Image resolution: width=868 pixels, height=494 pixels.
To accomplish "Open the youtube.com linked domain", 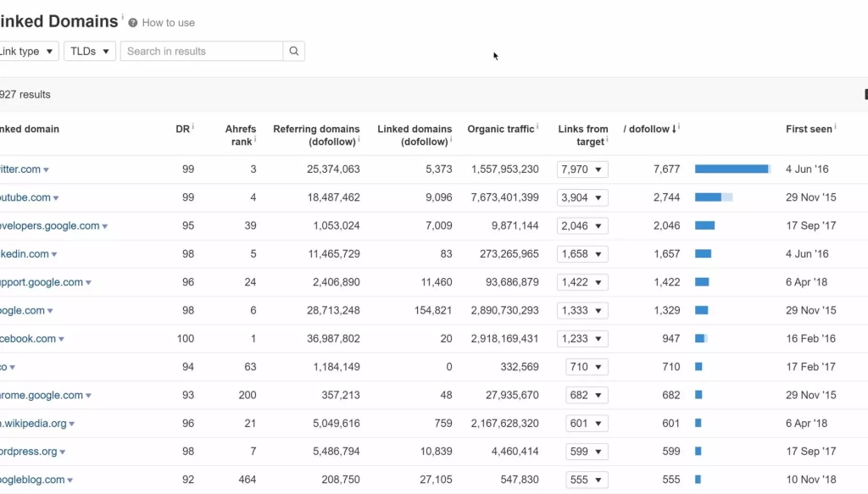I will click(x=25, y=197).
